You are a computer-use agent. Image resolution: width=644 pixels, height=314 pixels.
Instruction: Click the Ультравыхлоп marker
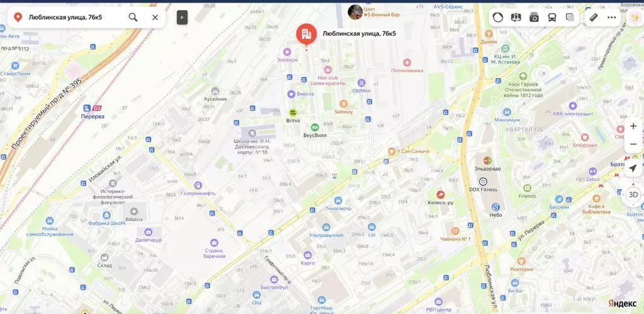[326, 227]
